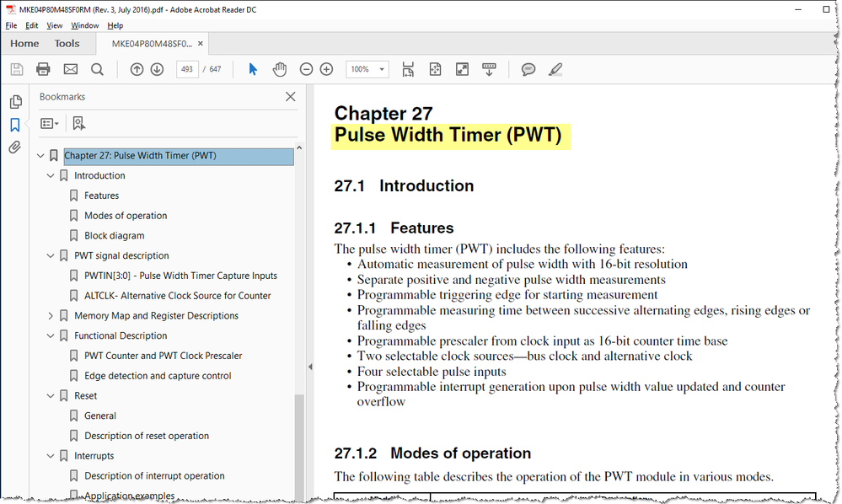Screen dimensions: 842x504
Task: Enable scrolling page fit width icon
Action: coord(408,69)
